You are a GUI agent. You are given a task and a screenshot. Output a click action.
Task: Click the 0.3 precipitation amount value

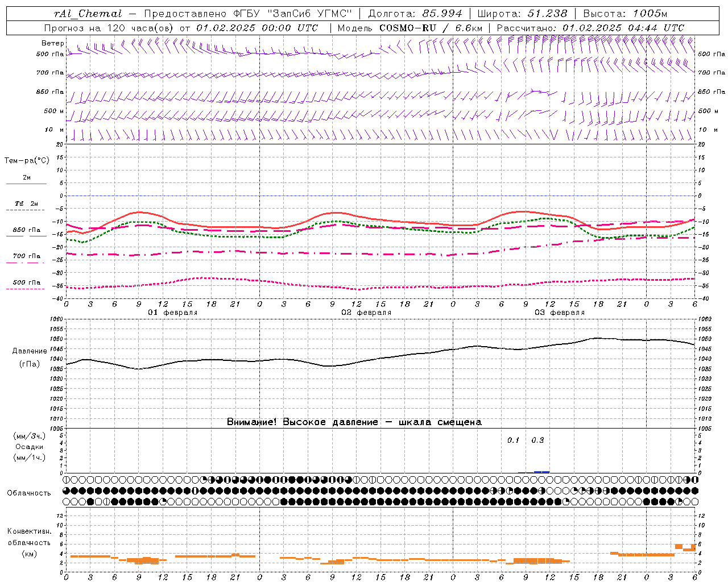pyautogui.click(x=537, y=440)
